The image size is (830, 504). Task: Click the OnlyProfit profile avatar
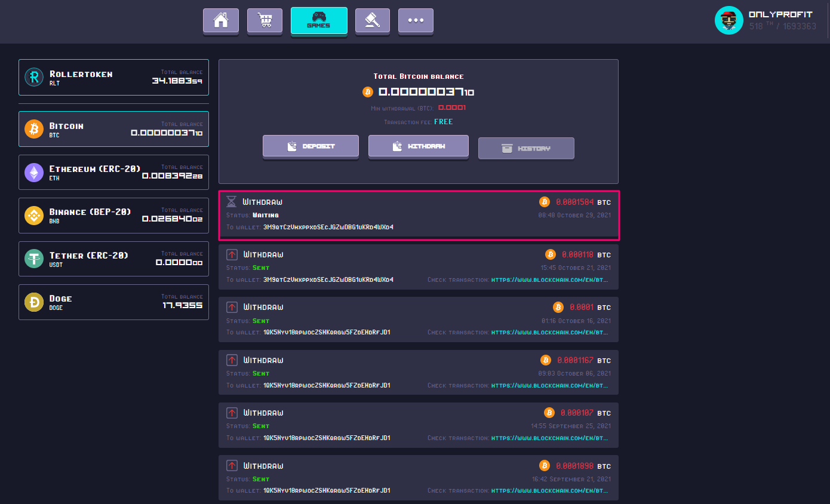[728, 20]
